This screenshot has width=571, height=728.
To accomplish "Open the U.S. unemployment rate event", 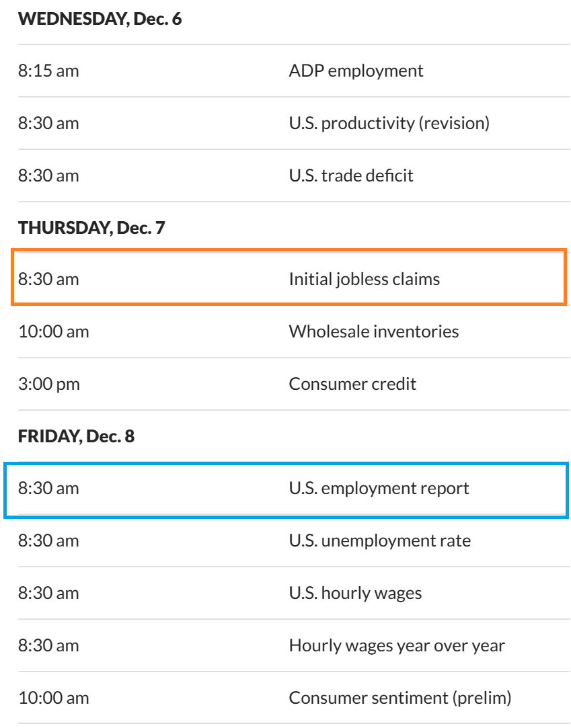I will coord(379,540).
